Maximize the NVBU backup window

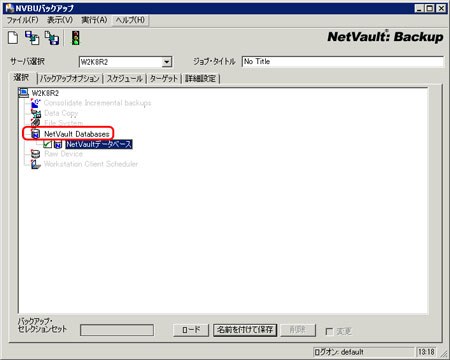[430, 8]
